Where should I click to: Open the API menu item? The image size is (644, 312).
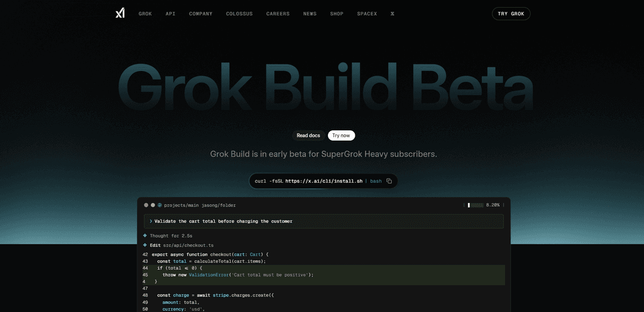pyautogui.click(x=171, y=14)
